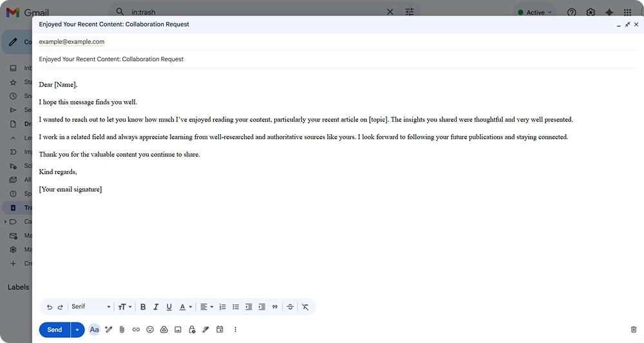The height and width of the screenshot is (343, 644).
Task: Open the text color picker
Action: [185, 307]
